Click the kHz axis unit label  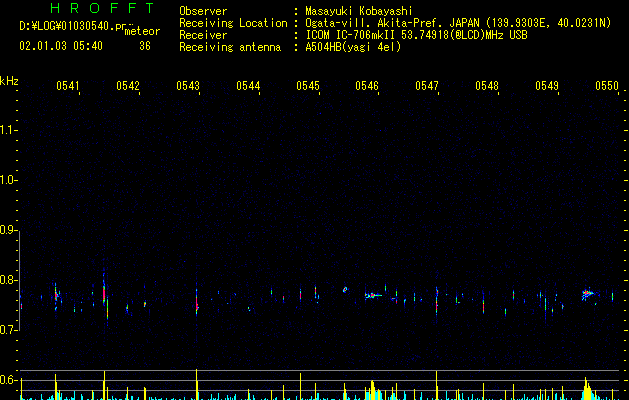click(9, 81)
